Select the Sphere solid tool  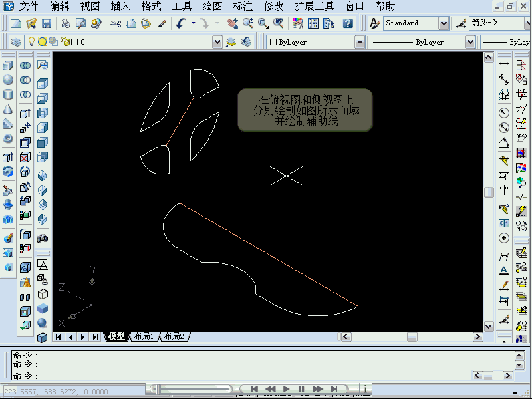point(8,80)
